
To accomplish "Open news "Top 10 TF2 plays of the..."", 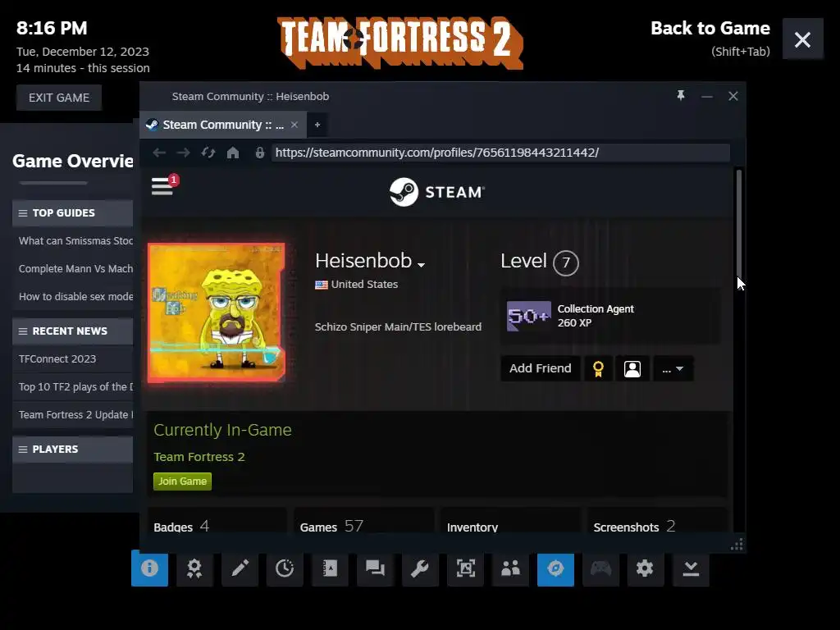I will 75,387.
